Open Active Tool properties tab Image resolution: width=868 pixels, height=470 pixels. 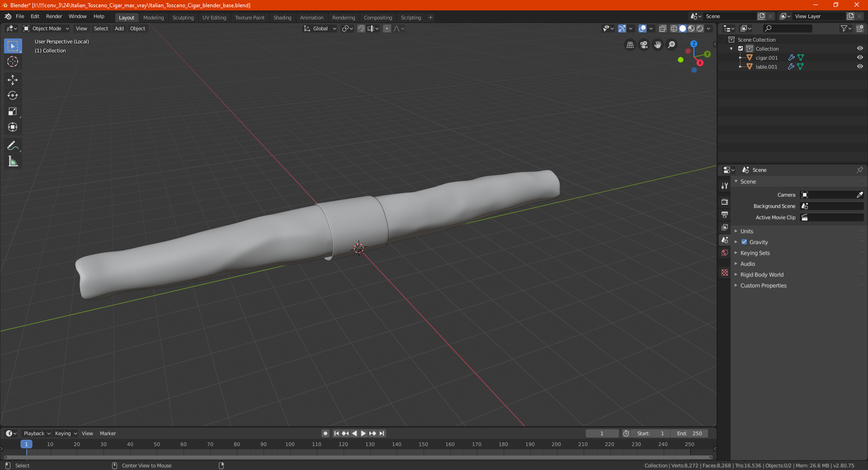click(x=725, y=185)
